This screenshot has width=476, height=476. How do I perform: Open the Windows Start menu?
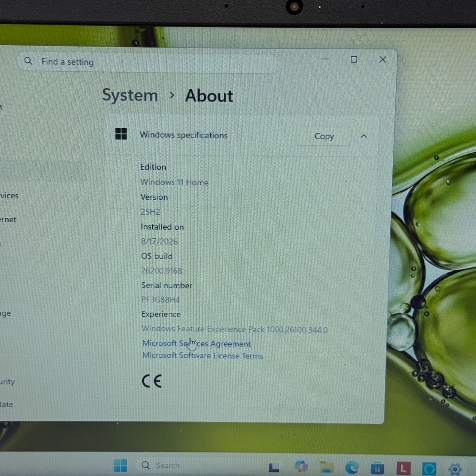coord(120,465)
